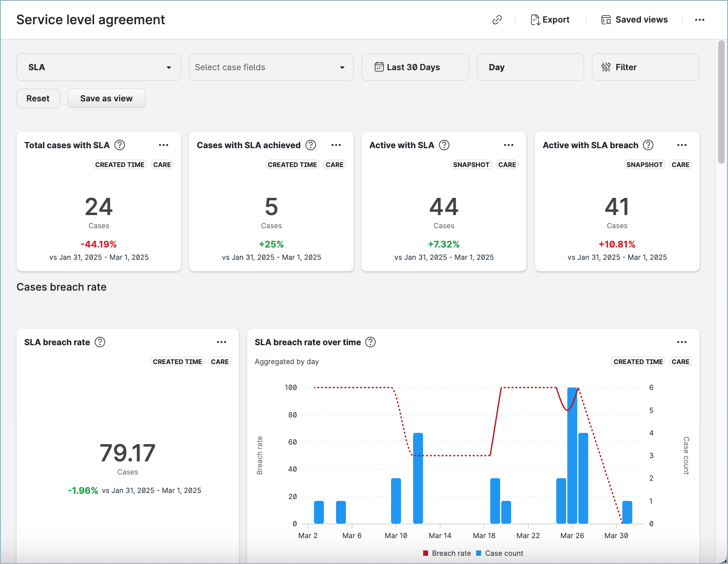Open the top-right page options ellipsis
The height and width of the screenshot is (564, 728).
[x=699, y=20]
